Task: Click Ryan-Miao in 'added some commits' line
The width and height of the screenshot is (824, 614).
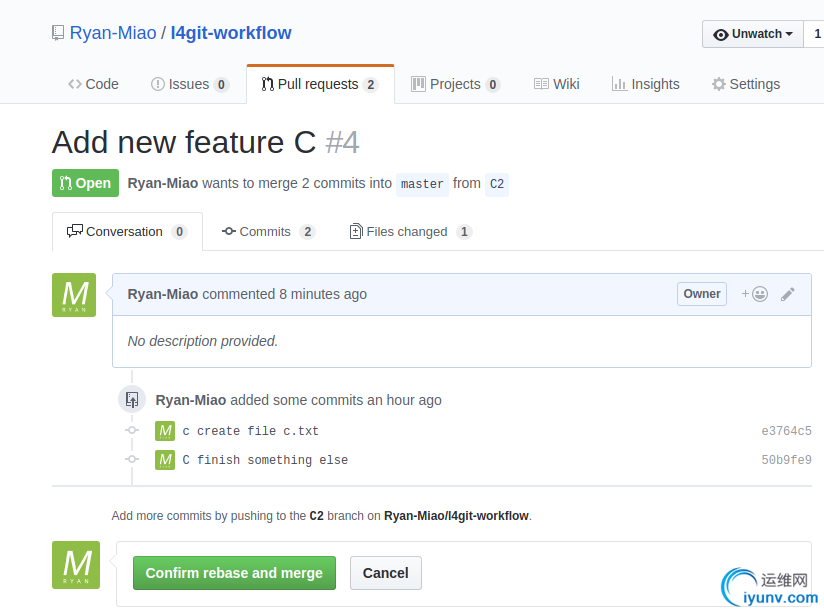Action: 191,400
